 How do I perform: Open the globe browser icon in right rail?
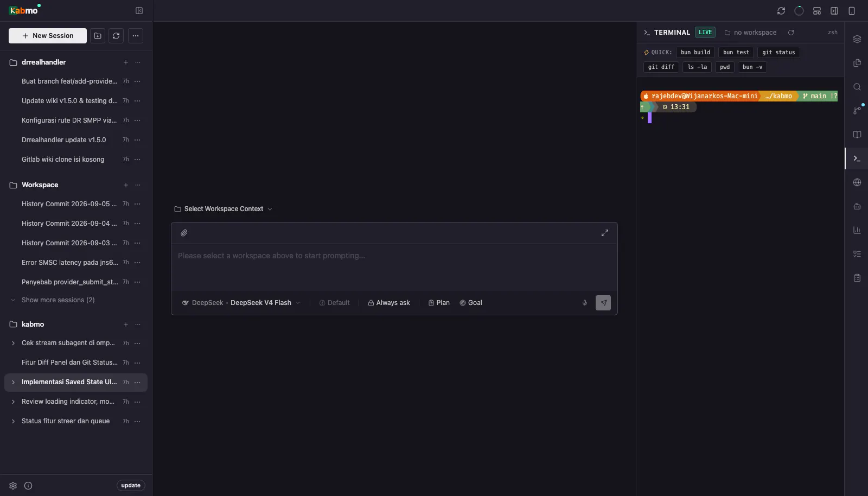tap(857, 182)
